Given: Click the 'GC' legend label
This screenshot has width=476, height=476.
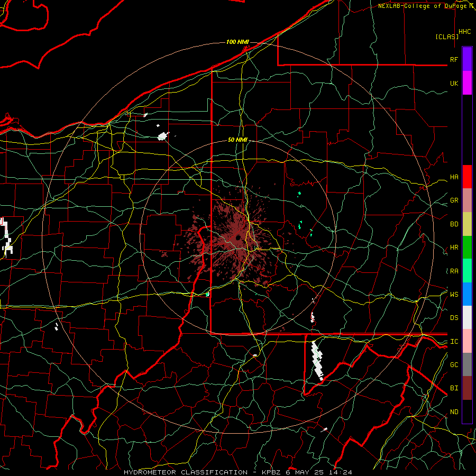Looking at the screenshot, I should tap(454, 365).
